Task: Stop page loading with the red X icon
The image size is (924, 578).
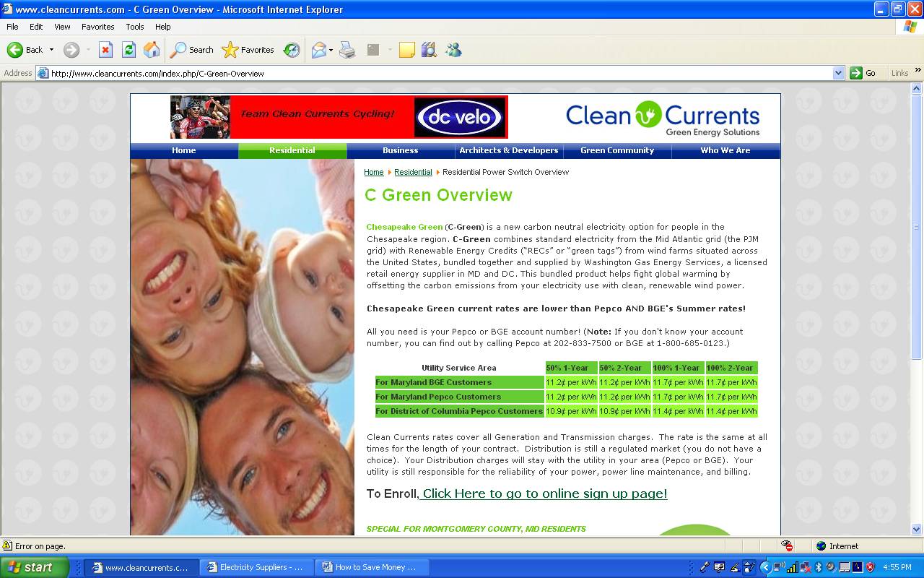Action: (105, 50)
